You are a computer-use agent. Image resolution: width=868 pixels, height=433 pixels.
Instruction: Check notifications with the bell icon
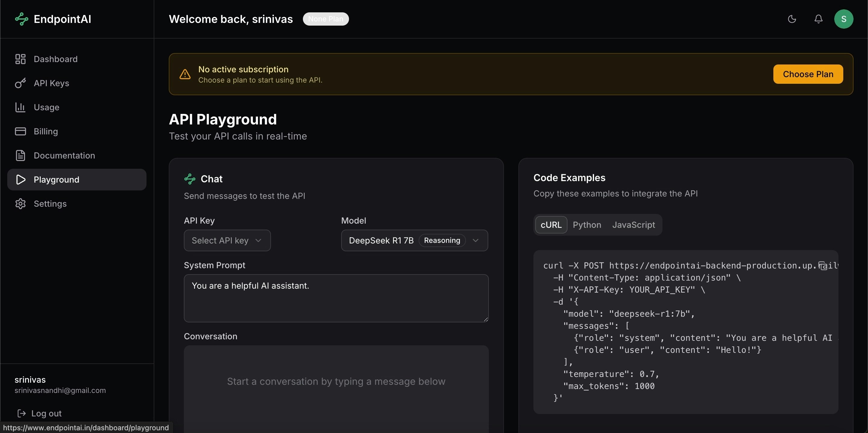(819, 19)
